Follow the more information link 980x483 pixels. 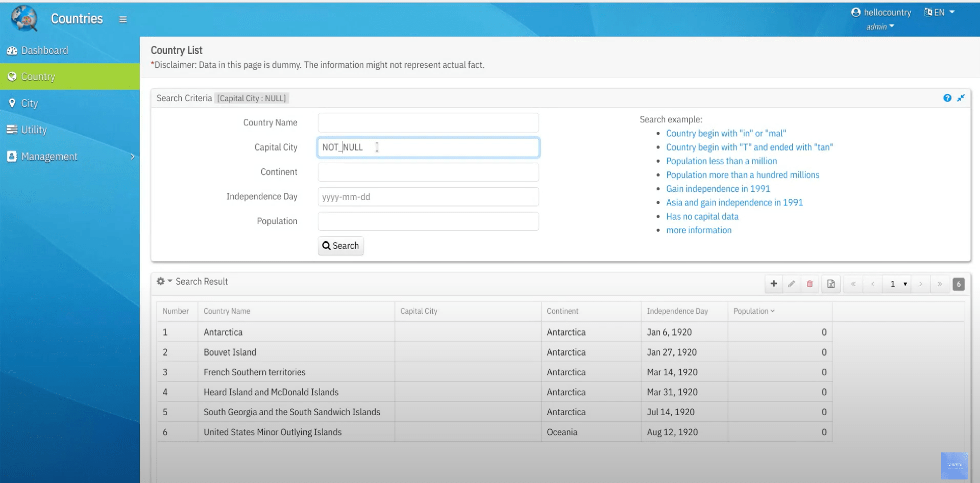pos(699,230)
